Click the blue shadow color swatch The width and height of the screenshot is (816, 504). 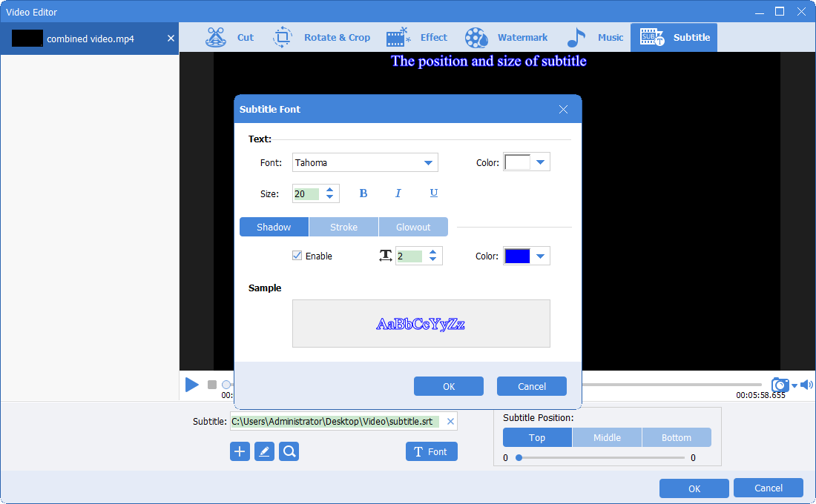click(x=517, y=256)
